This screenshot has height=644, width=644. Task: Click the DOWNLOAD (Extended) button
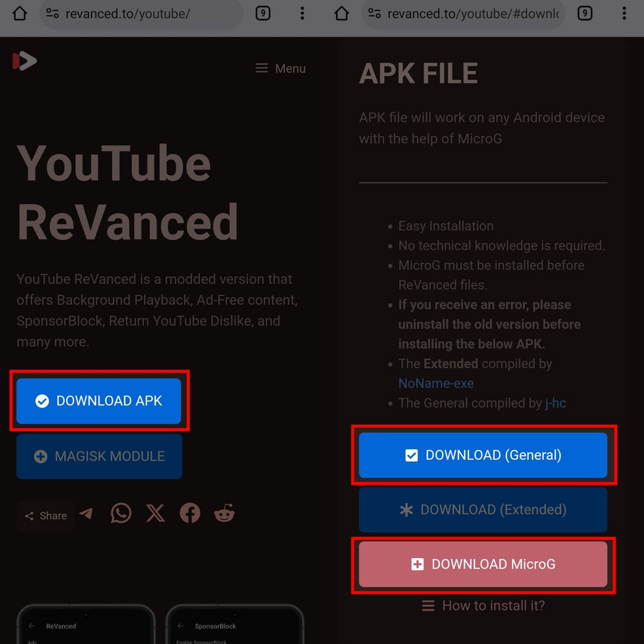tap(483, 510)
